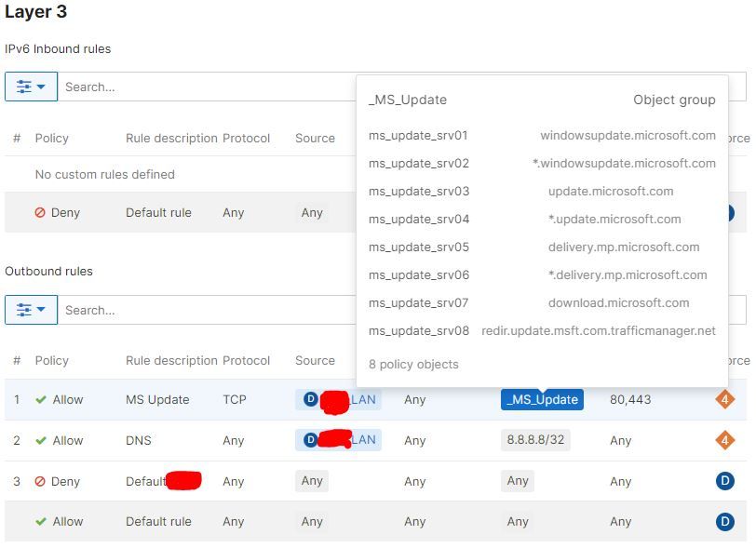Click the outbound rules search field
The image size is (756, 548).
coord(205,310)
